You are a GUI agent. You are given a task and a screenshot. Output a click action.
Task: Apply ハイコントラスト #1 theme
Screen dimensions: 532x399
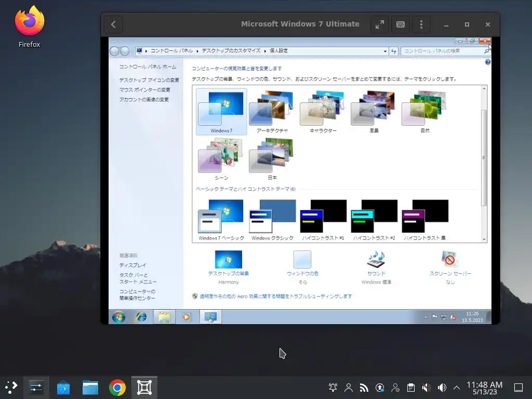[323, 220]
